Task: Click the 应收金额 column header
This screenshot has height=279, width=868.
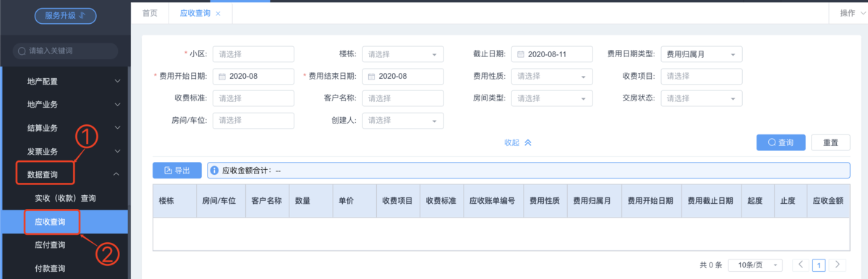Action: [x=827, y=201]
